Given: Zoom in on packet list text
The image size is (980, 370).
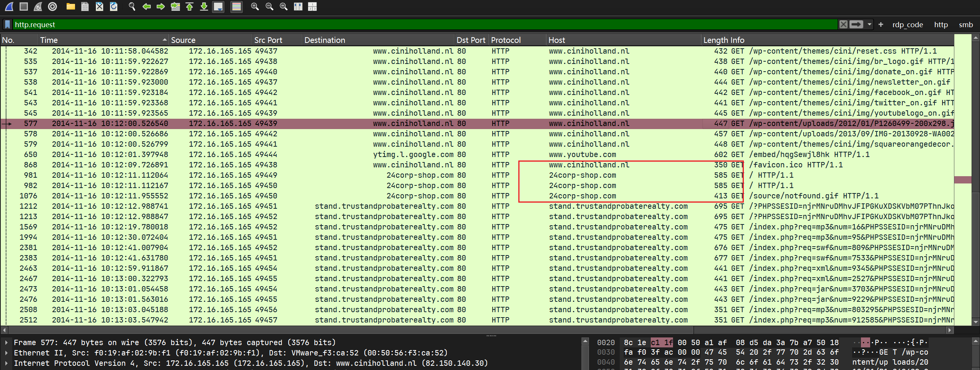Looking at the screenshot, I should [255, 7].
